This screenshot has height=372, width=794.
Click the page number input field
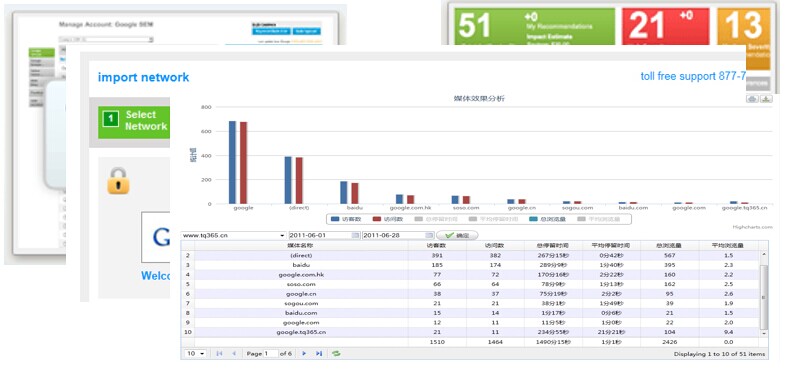(x=270, y=354)
